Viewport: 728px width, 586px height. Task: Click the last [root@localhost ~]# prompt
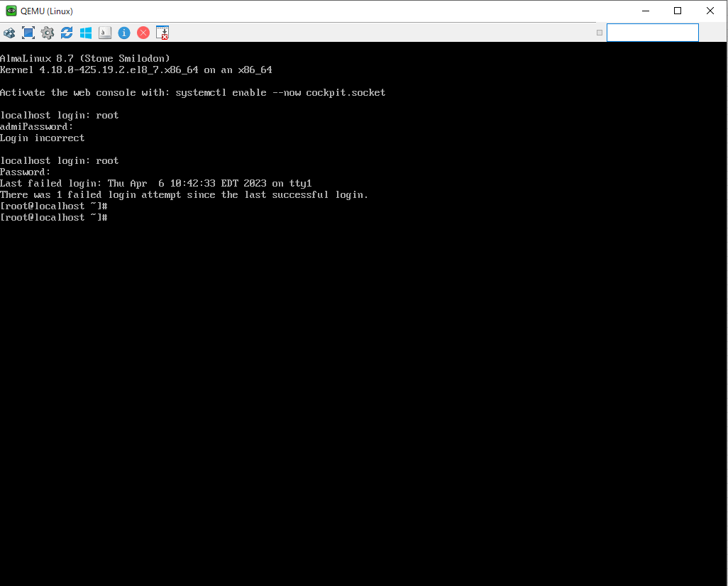(54, 218)
